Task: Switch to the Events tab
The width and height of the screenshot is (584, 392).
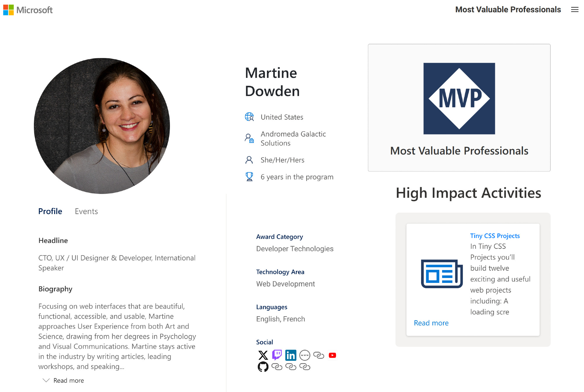Action: click(86, 211)
